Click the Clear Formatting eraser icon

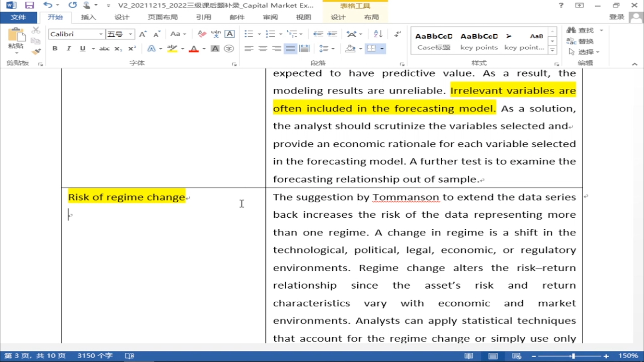202,34
